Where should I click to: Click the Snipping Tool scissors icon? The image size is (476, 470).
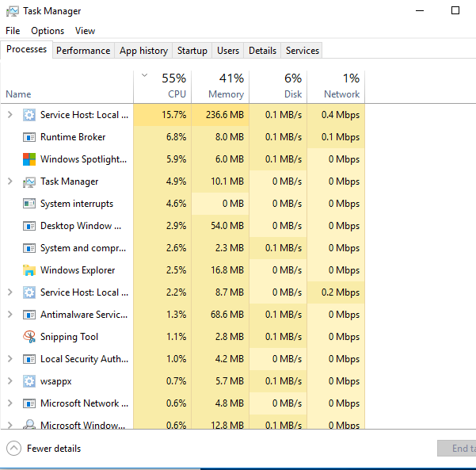point(29,337)
